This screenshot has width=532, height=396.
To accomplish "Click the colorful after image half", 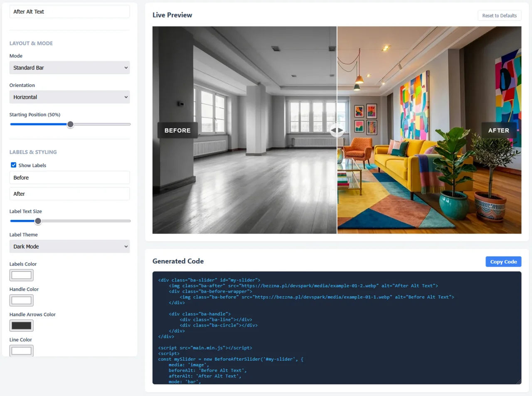I will (429, 130).
